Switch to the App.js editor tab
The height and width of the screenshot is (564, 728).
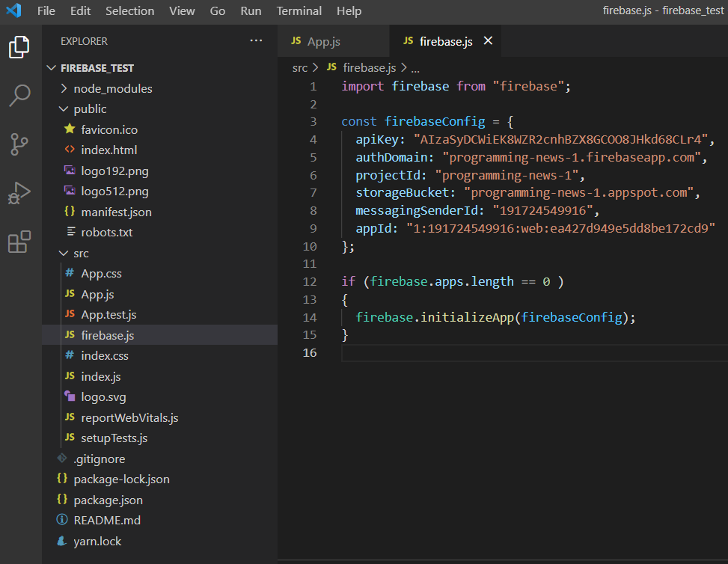click(316, 41)
